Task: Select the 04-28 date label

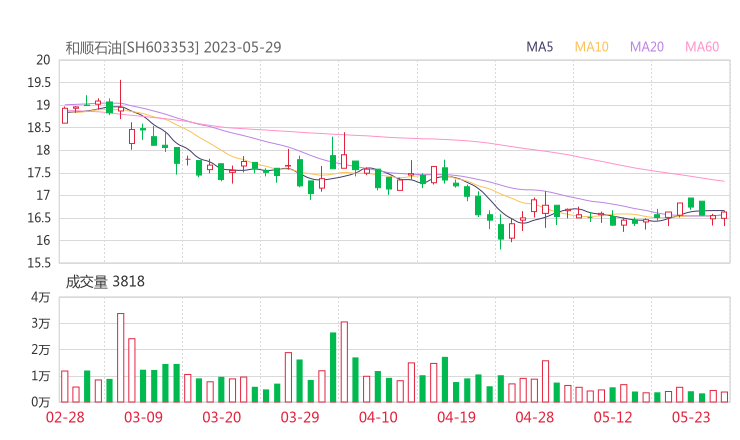Action: pos(535,417)
